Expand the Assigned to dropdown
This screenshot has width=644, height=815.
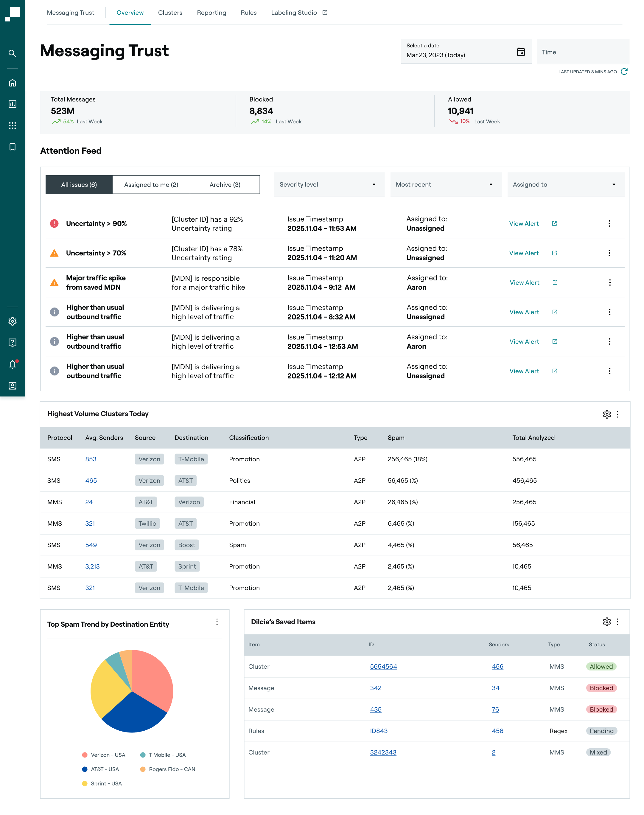click(566, 185)
